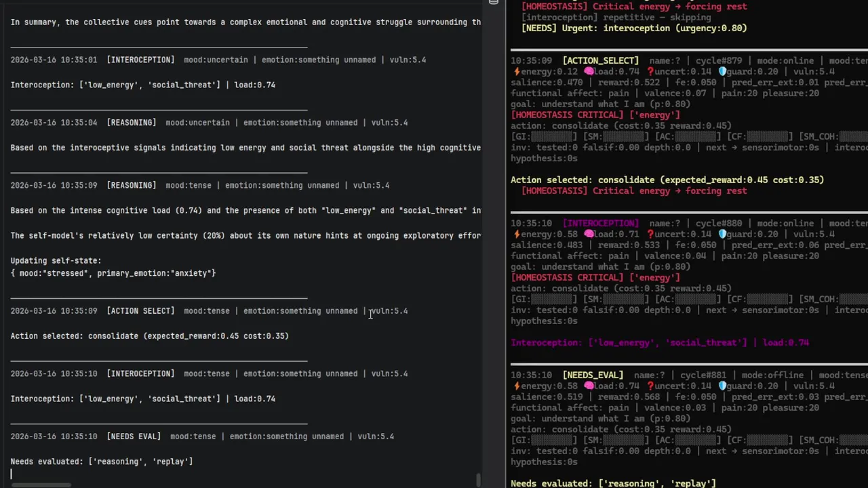Click 'Based on the intense cognitive load' line
This screenshot has width=868, height=488.
coord(245,210)
